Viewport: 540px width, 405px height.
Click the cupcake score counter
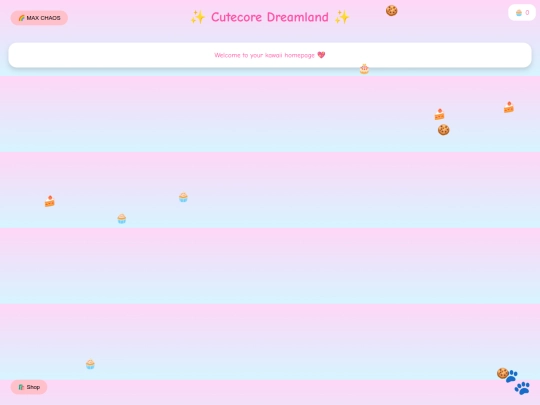point(522,13)
